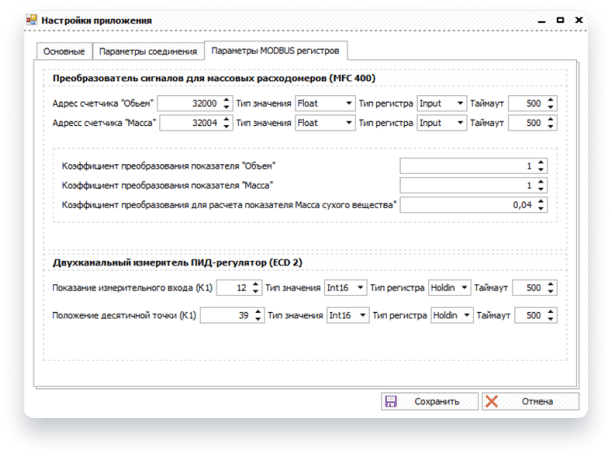Close the Настройки приложения window

click(x=579, y=20)
